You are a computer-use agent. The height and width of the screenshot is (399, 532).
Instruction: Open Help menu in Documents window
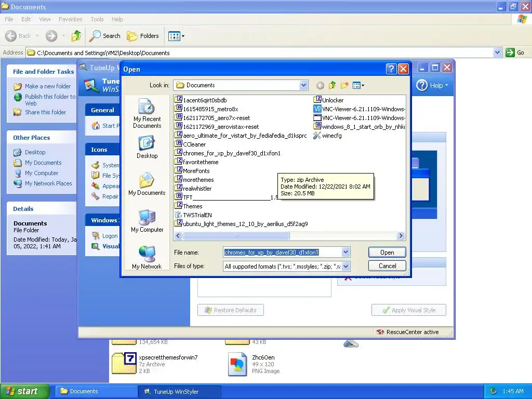[x=117, y=19]
